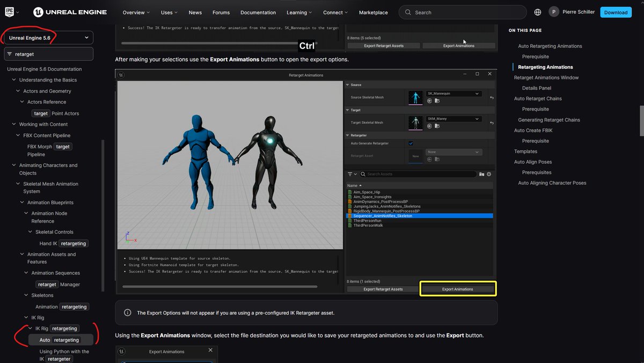Collapse the Skeletal Controls chevron

30,232
